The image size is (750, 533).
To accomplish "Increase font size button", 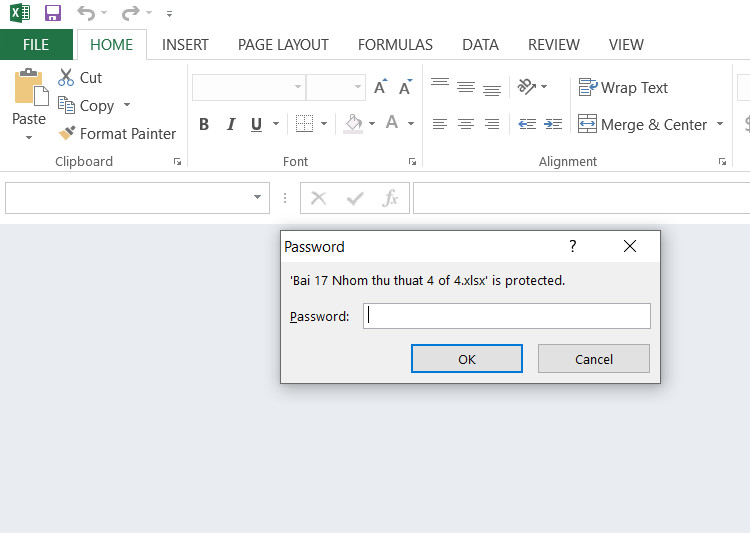I will pyautogui.click(x=380, y=87).
